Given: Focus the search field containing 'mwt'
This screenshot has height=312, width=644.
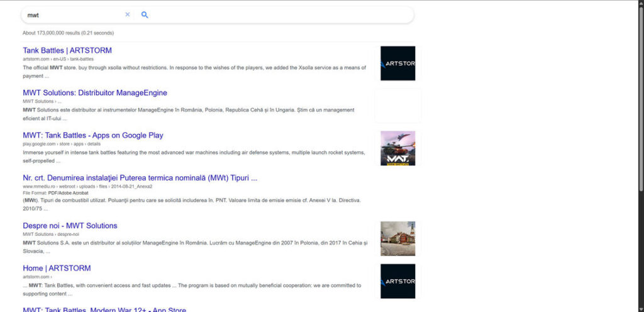Looking at the screenshot, I should [x=74, y=14].
